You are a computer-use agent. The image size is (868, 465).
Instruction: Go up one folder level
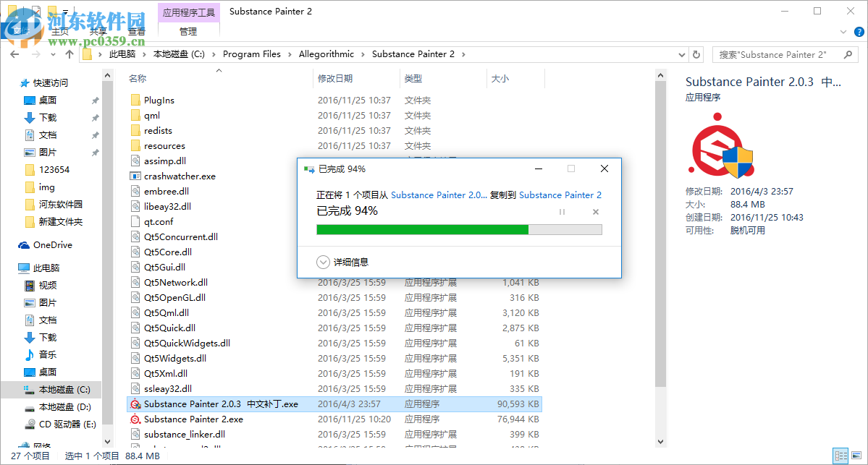[69, 54]
